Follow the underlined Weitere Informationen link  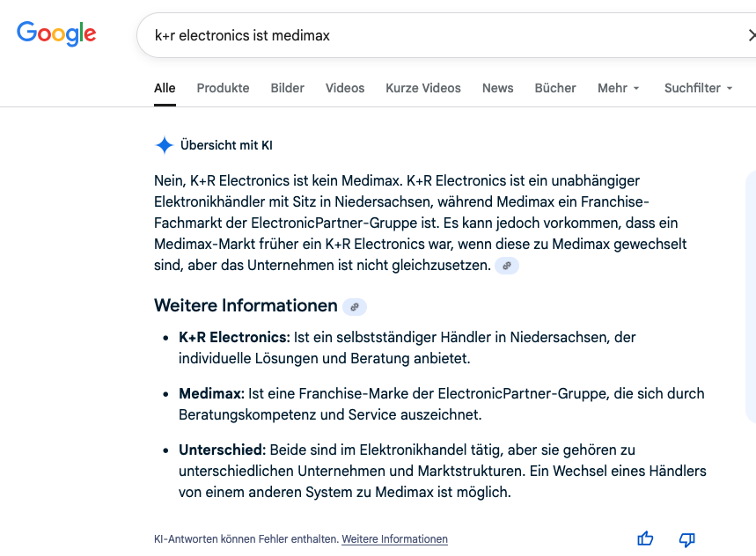[394, 539]
